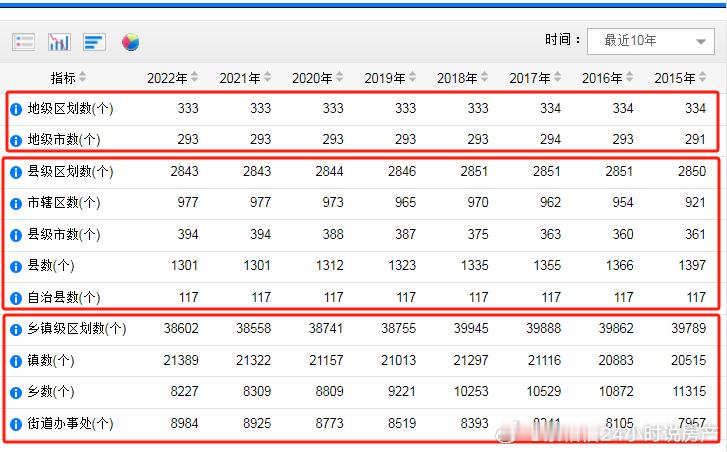Image resolution: width=727 pixels, height=452 pixels.
Task: Switch to the table list view icon
Action: 23,42
